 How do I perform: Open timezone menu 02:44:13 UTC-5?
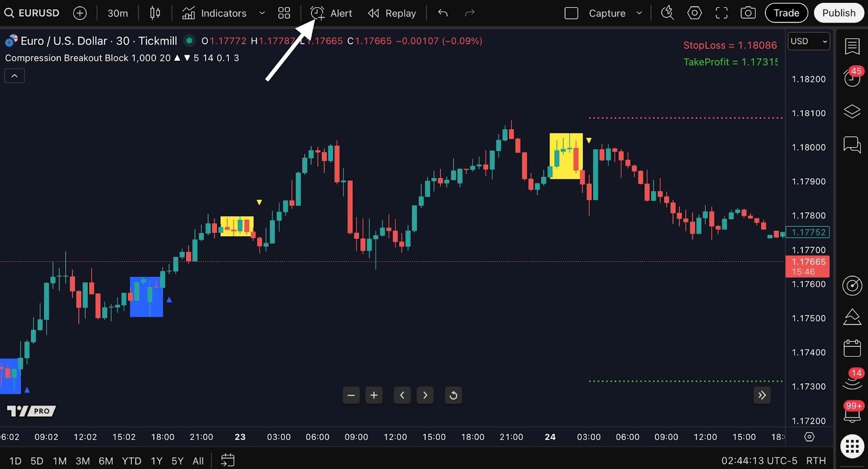click(x=759, y=461)
